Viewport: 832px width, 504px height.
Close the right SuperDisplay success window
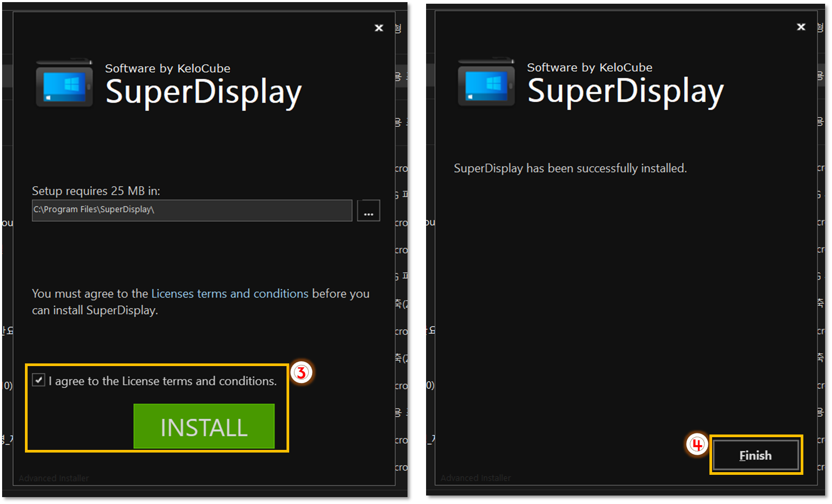[801, 27]
